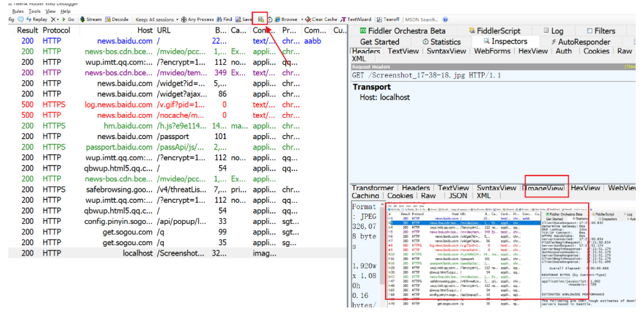Switch to the Statistics tab

[442, 42]
